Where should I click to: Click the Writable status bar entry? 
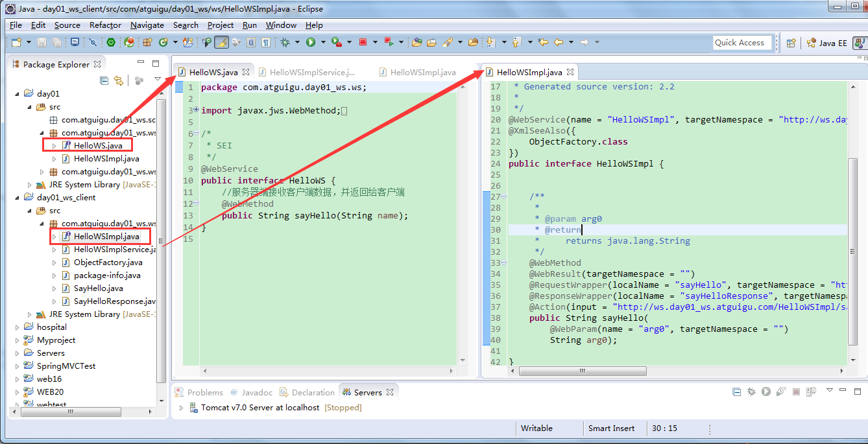coord(536,428)
